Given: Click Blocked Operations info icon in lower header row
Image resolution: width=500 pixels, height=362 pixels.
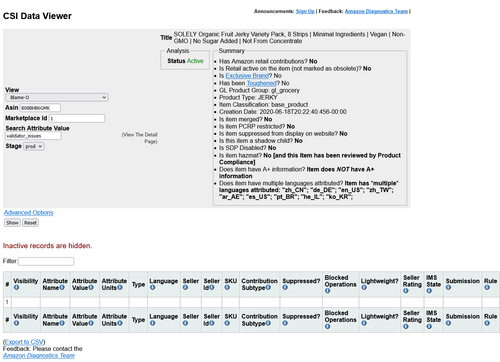Looking at the screenshot, I should tap(328, 327).
